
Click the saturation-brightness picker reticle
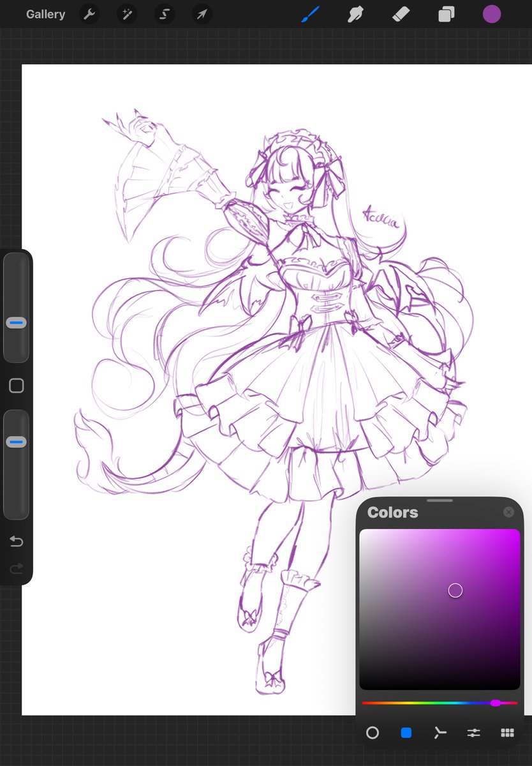[x=455, y=590]
